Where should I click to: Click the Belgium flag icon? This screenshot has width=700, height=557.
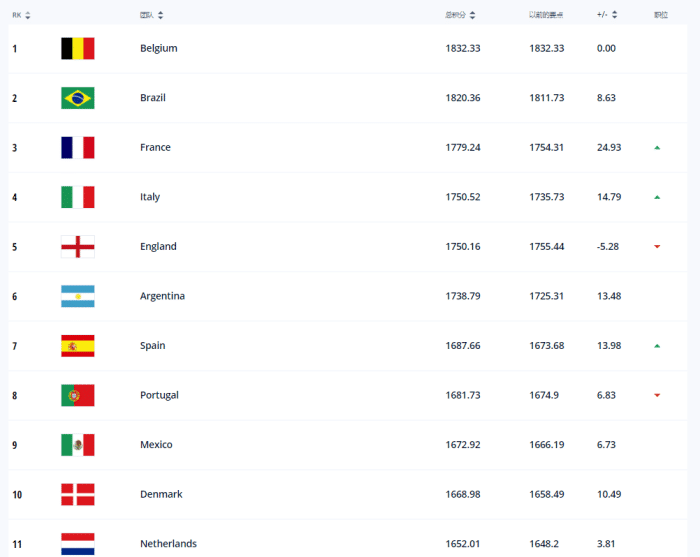(77, 48)
